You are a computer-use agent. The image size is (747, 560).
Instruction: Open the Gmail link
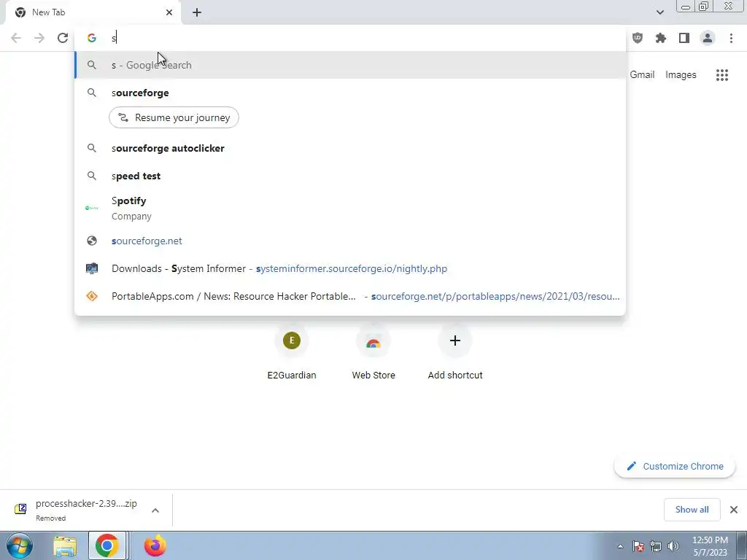pos(642,75)
